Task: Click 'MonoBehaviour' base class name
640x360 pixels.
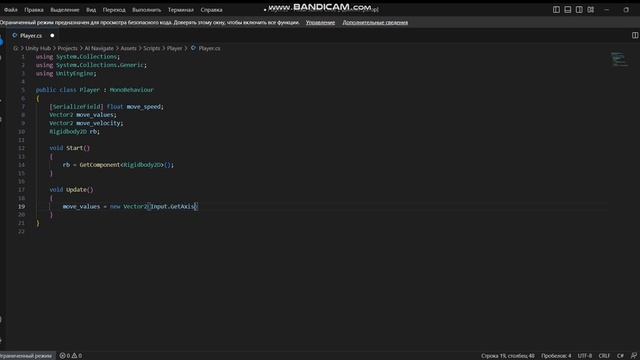Action: coord(131,90)
